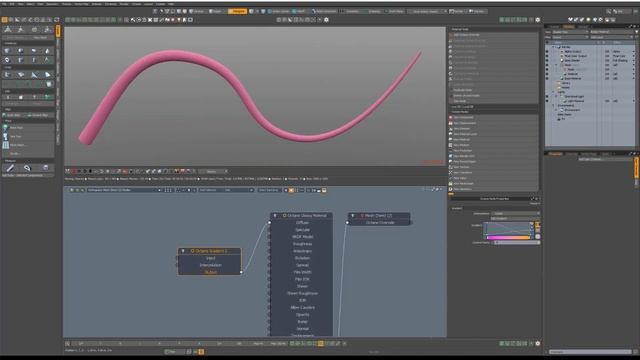Collapse the Lights group in shader tree
This screenshot has width=640, height=360.
tap(554, 92)
